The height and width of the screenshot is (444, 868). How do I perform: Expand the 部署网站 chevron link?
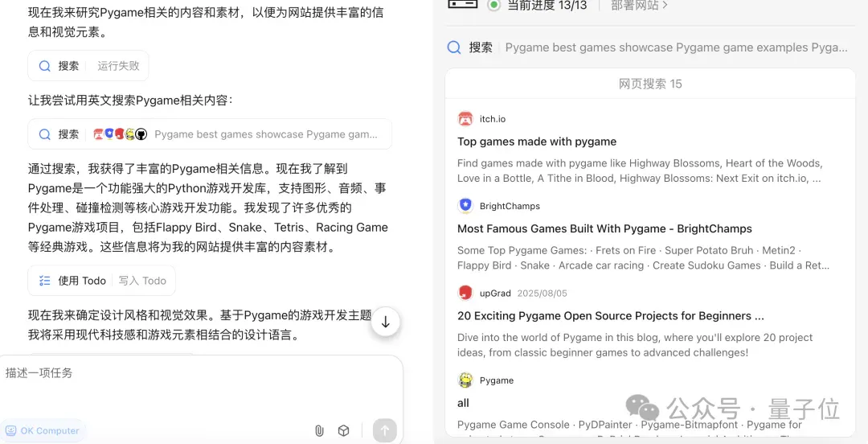640,6
